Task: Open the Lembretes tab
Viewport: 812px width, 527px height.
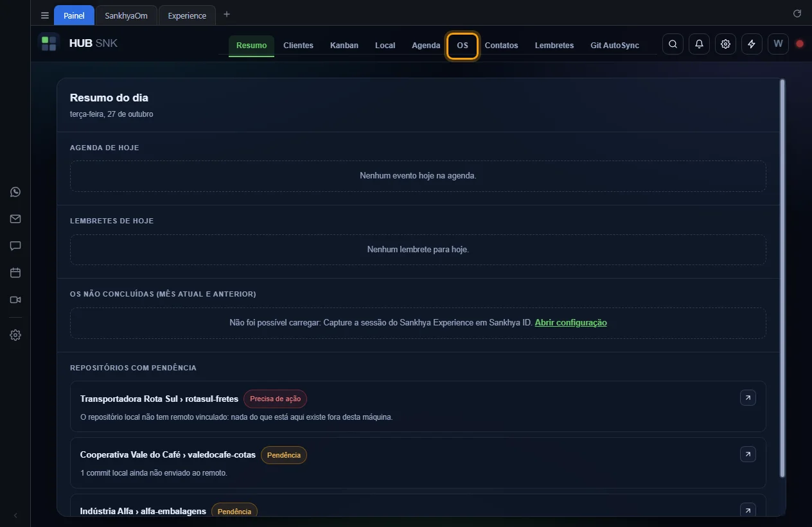Action: pos(554,46)
